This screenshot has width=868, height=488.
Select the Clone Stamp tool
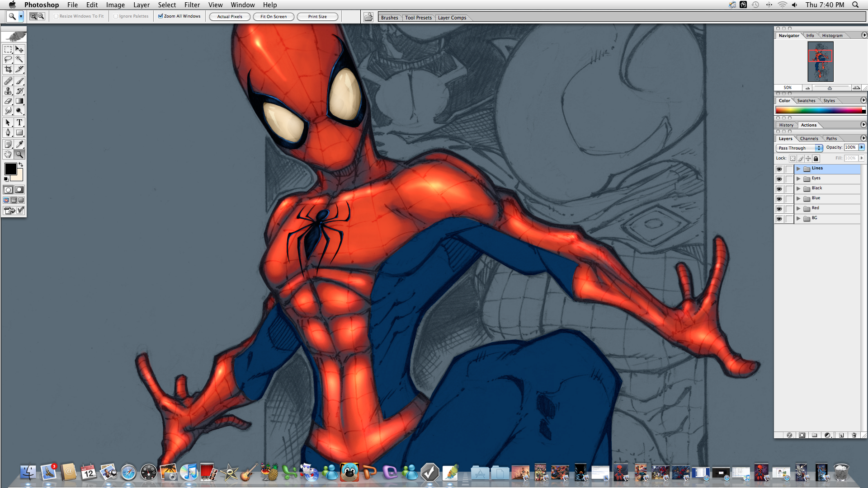tap(8, 91)
